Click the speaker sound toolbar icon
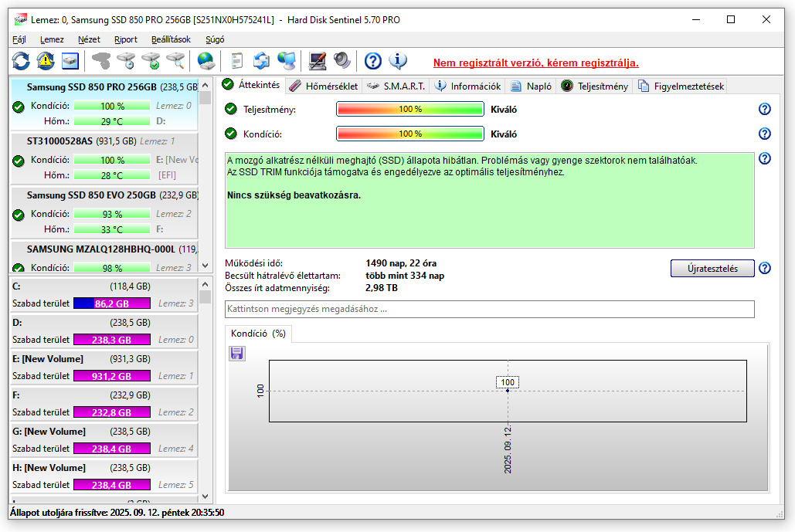Image resolution: width=795 pixels, height=532 pixels. pos(342,61)
